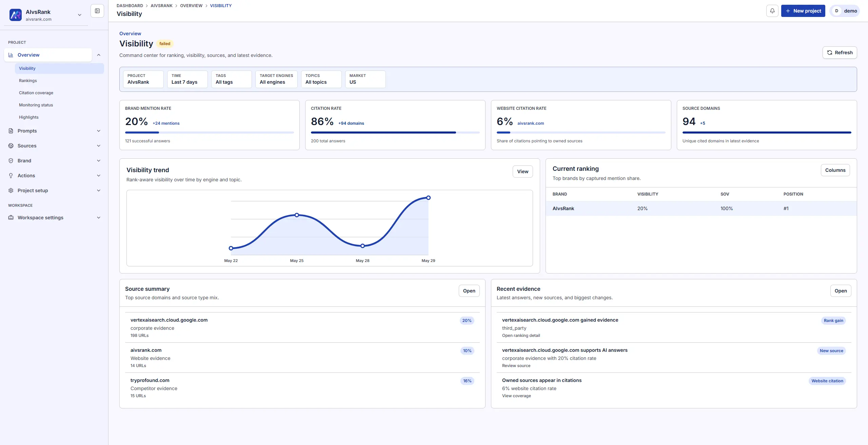Expand the Workspace settings chevron
Image resolution: width=868 pixels, height=445 pixels.
pyautogui.click(x=99, y=218)
